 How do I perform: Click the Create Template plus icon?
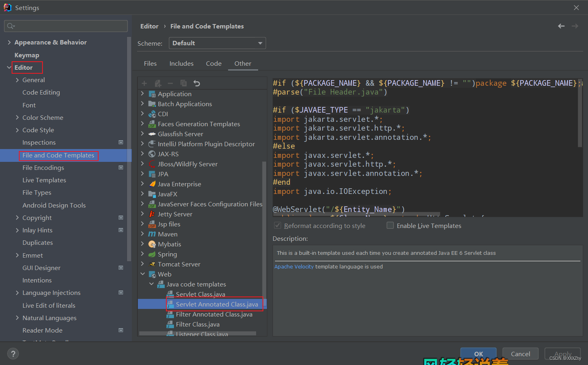(144, 83)
